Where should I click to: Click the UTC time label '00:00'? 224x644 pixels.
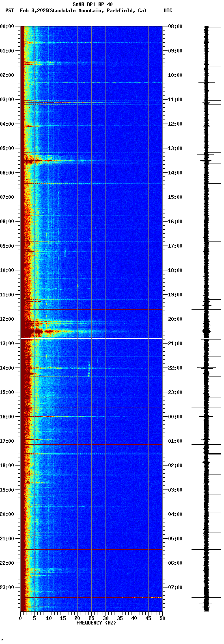tap(175, 417)
